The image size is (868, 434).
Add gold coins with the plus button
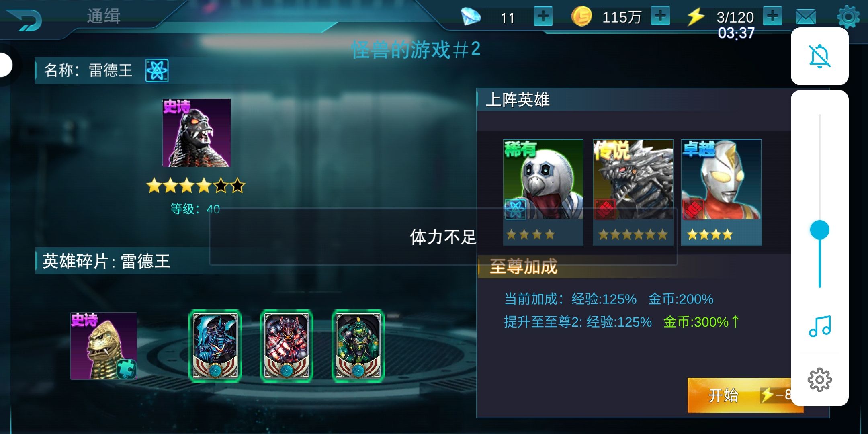(x=660, y=16)
